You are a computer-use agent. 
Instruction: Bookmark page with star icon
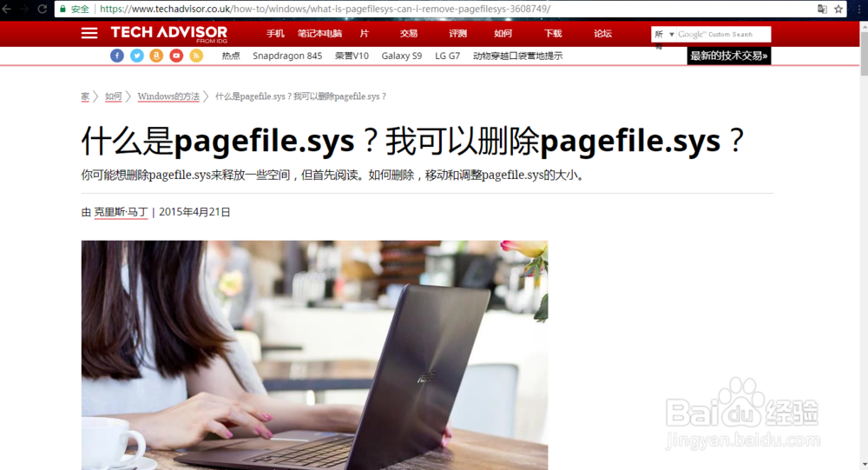tap(838, 9)
